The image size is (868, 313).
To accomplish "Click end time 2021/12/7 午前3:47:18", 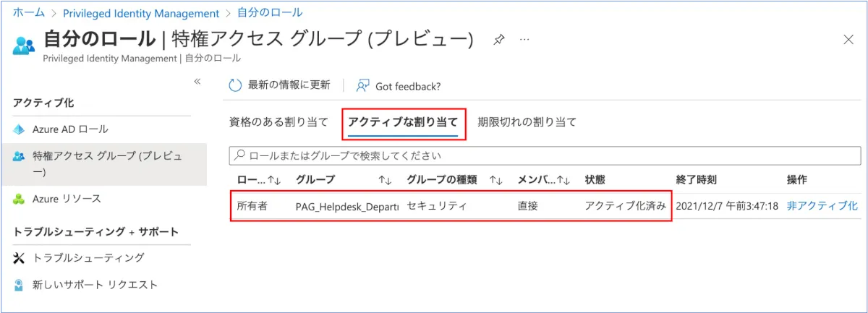I will [x=727, y=206].
